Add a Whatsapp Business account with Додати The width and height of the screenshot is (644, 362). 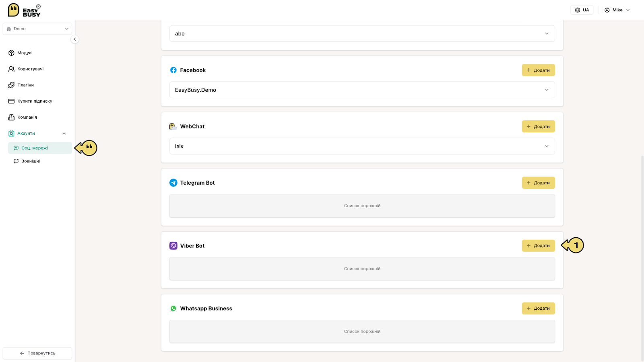coord(539,309)
